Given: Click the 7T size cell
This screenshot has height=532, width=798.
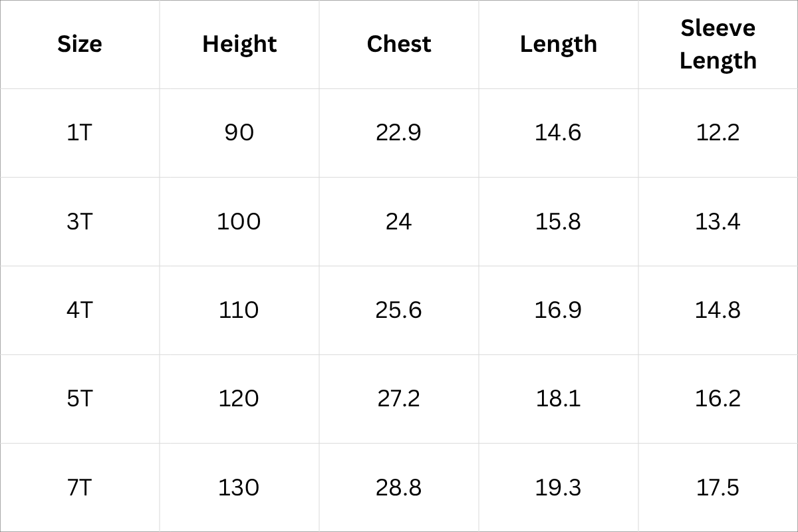Looking at the screenshot, I should point(80,487).
